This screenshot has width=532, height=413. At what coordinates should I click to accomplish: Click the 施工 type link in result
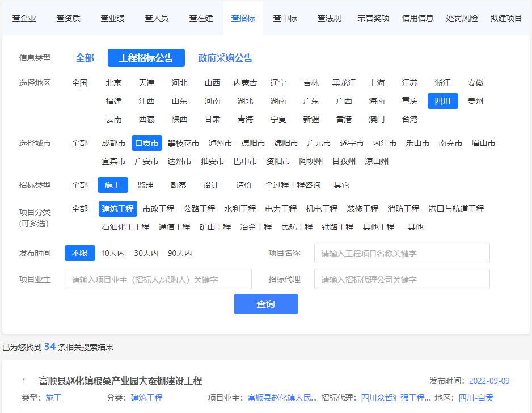tap(54, 398)
